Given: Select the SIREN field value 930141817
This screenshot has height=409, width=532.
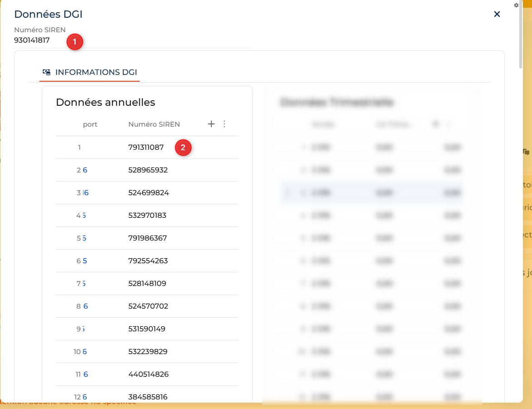Looking at the screenshot, I should pyautogui.click(x=32, y=40).
